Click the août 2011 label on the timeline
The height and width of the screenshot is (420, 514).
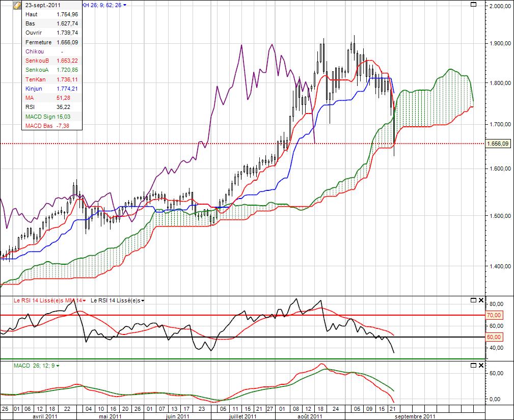pyautogui.click(x=309, y=416)
